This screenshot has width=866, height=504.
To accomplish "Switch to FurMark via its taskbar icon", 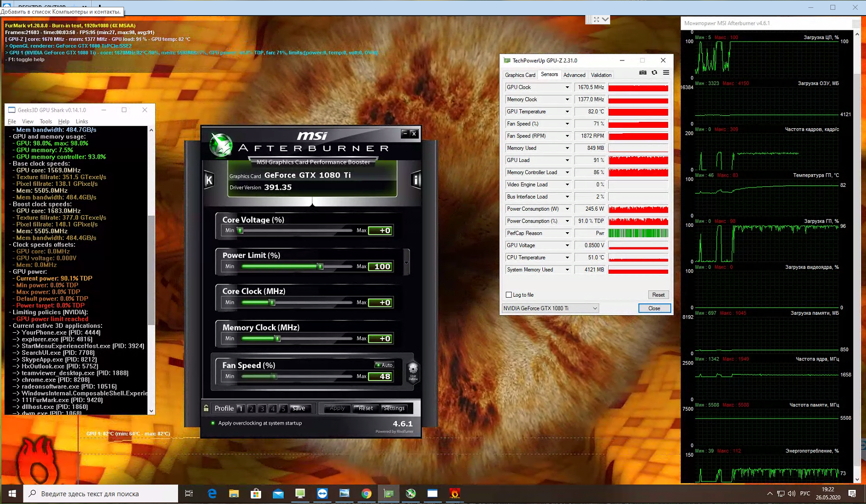I will click(454, 494).
